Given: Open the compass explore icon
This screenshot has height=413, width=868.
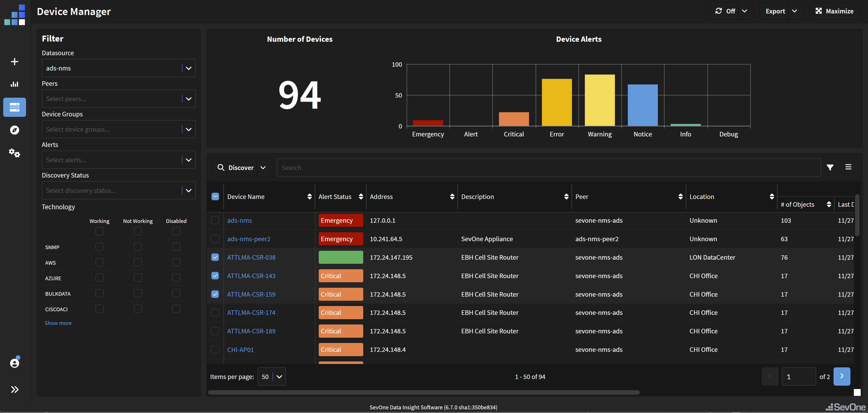Looking at the screenshot, I should (x=14, y=130).
